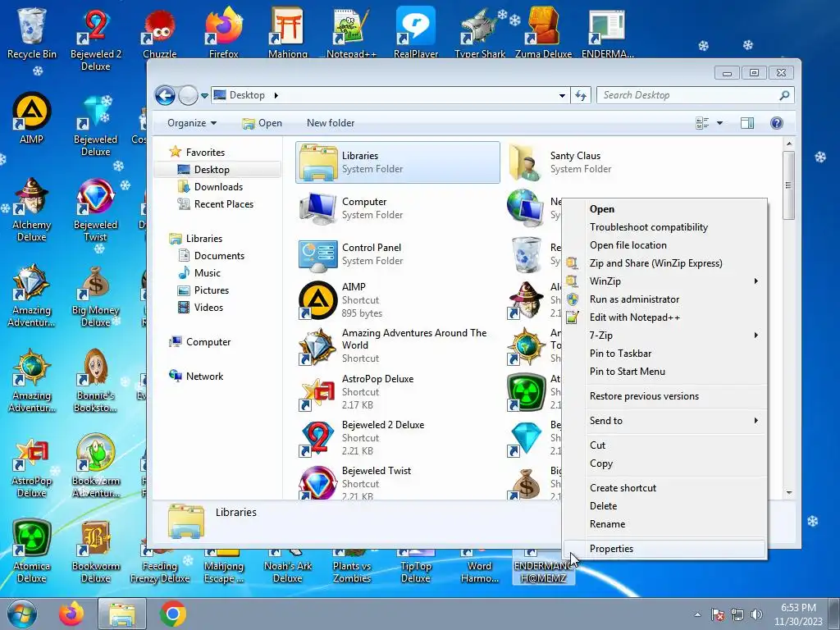Screen dimensions: 840x630
Task: Select Computer system folder in file list
Action: 398,208
